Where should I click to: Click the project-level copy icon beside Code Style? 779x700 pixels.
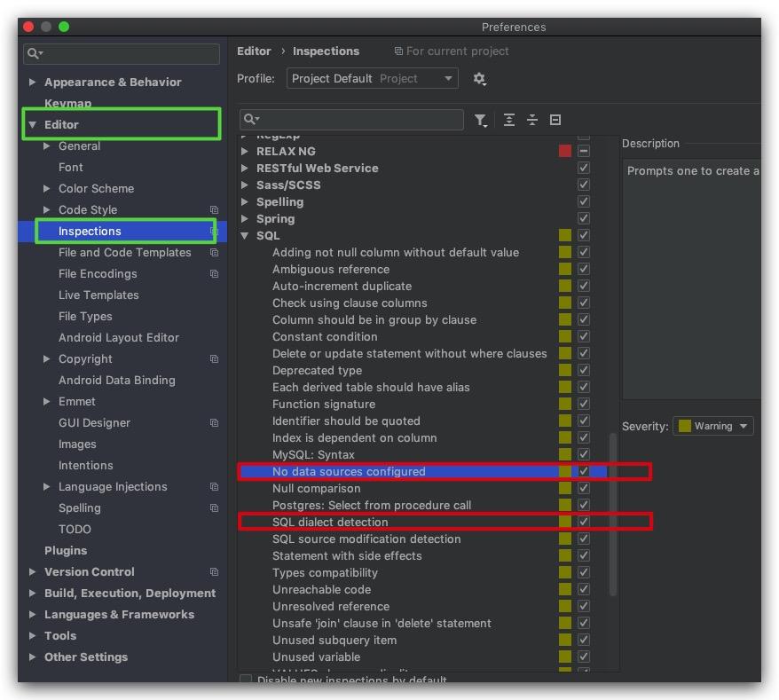214,209
